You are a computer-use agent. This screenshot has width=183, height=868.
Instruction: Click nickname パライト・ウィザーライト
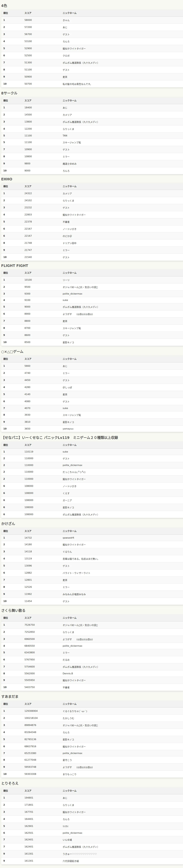pyautogui.click(x=76, y=573)
